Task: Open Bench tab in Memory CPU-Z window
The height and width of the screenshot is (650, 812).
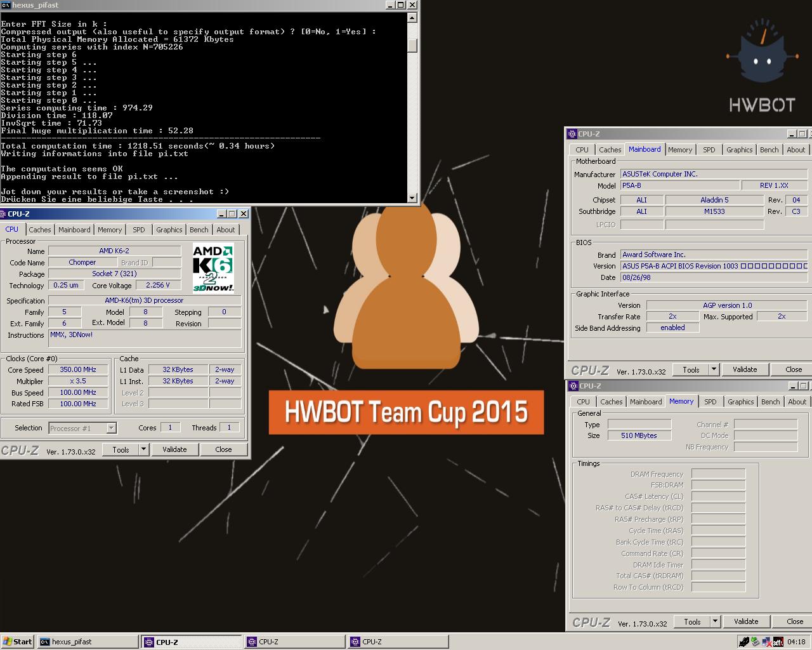Action: click(x=771, y=402)
